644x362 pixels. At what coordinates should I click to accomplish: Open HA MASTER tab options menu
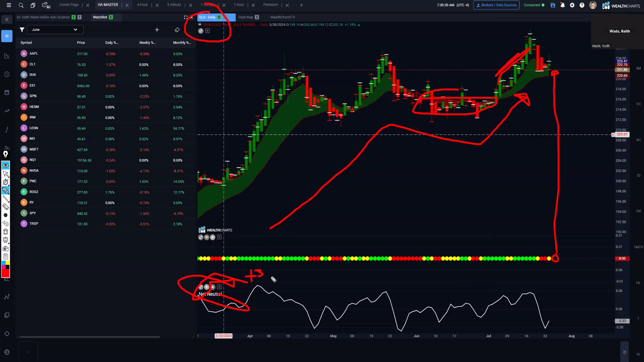[x=122, y=5]
